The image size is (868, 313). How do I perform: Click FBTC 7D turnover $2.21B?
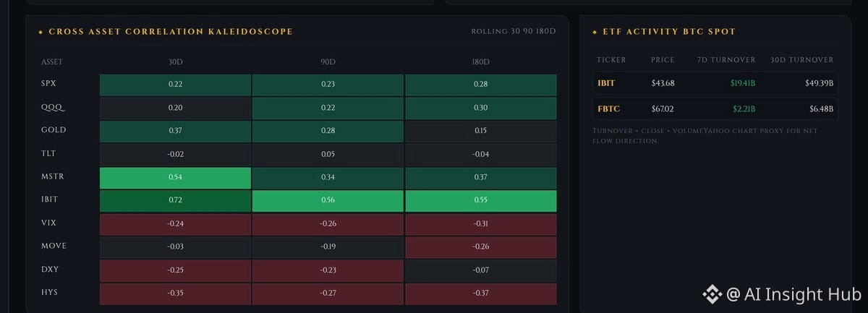(x=744, y=109)
